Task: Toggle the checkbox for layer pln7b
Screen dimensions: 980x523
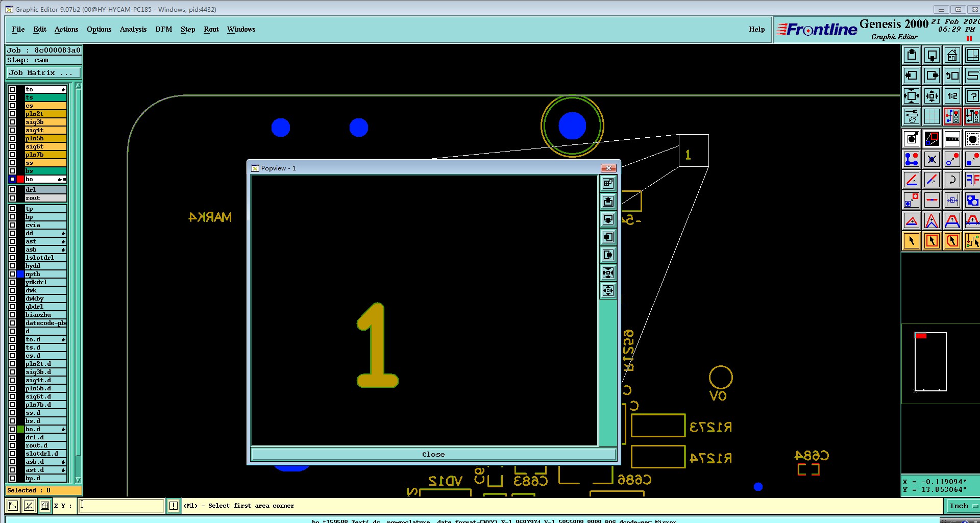Action: (12, 155)
